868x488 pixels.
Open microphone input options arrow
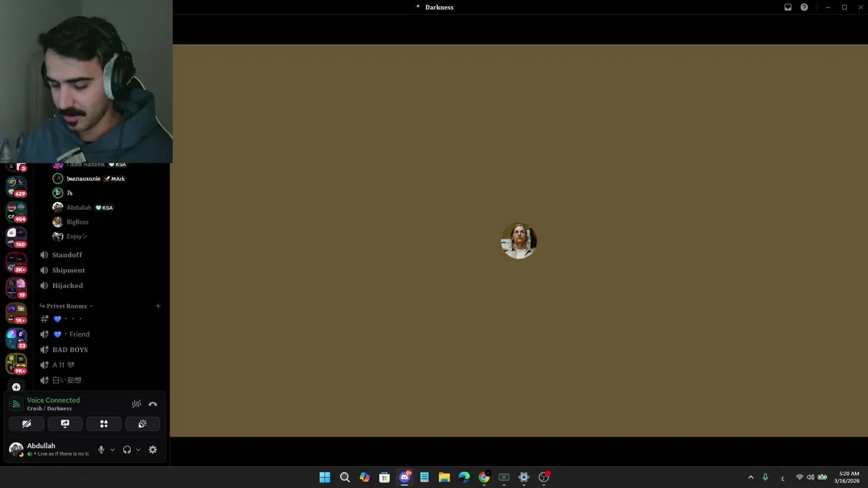point(113,449)
